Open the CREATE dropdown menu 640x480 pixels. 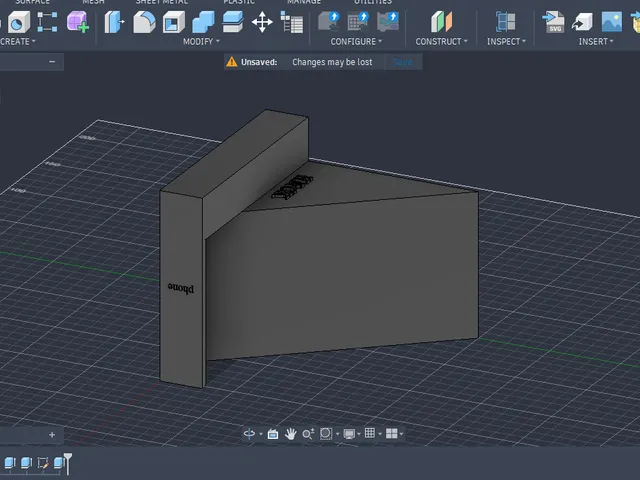(18, 42)
